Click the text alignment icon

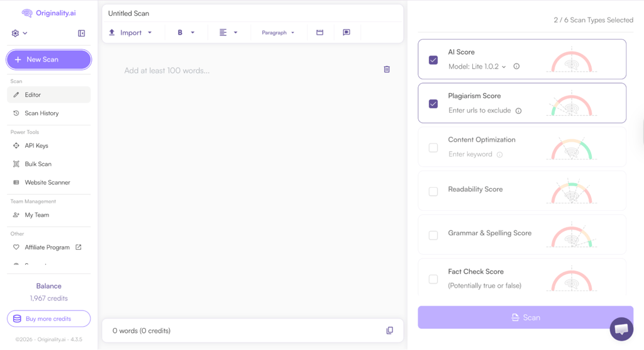[x=223, y=33]
